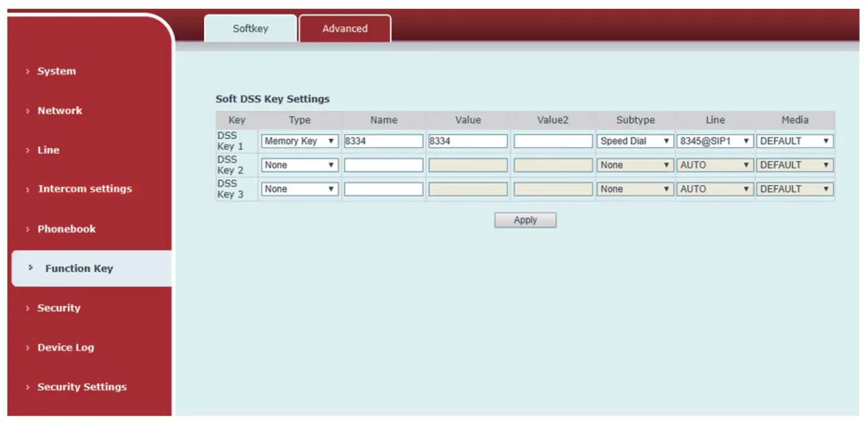Open the Network sidebar section
Viewport: 868px width, 425px height.
tap(59, 111)
